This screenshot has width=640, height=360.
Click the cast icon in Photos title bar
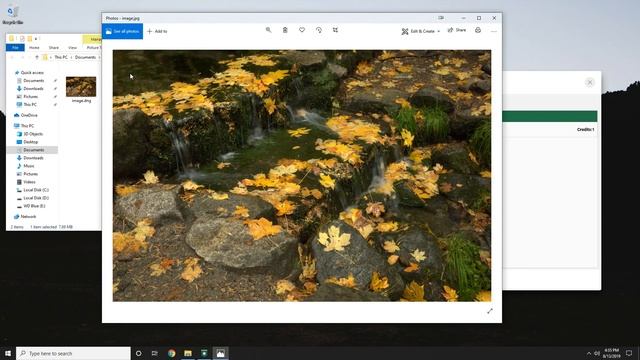[441, 18]
